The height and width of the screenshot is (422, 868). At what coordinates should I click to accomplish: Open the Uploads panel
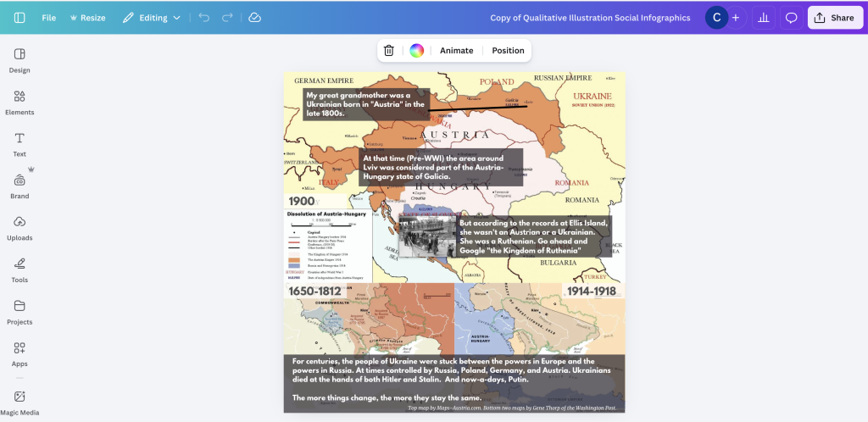(x=19, y=229)
